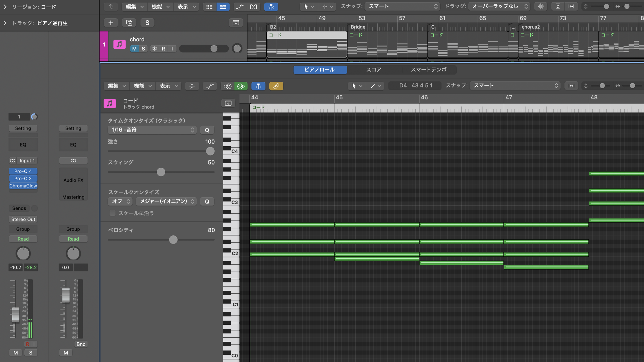Open the piano roll pencil tool menu
The height and width of the screenshot is (362, 644).
pyautogui.click(x=376, y=86)
